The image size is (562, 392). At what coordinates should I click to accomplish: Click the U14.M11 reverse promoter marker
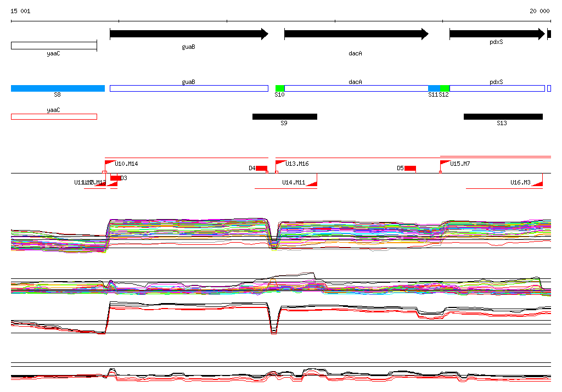pos(312,183)
